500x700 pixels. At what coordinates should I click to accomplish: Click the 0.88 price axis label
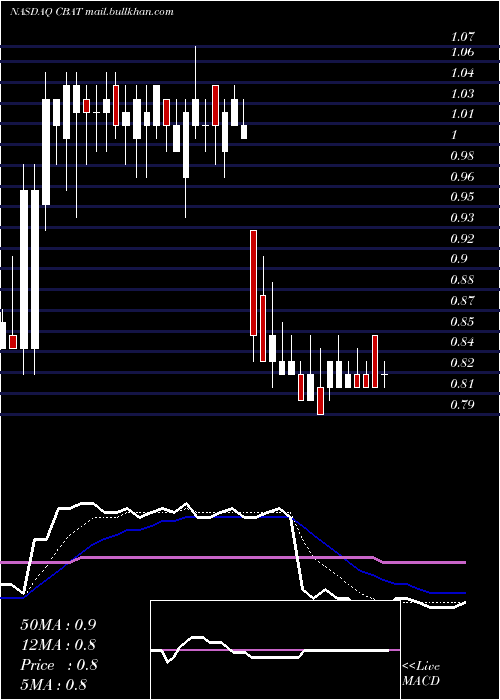pyautogui.click(x=462, y=280)
